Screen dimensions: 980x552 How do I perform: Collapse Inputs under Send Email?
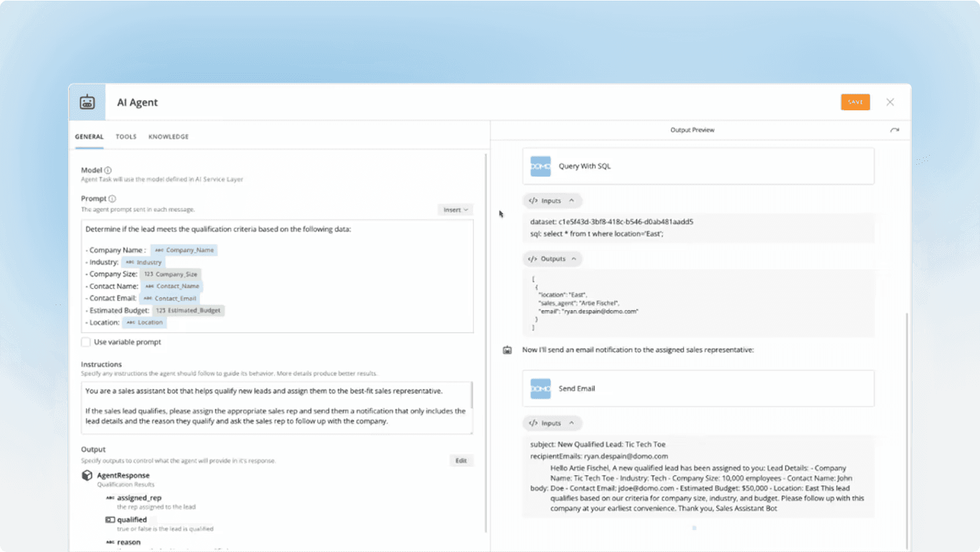(x=552, y=423)
